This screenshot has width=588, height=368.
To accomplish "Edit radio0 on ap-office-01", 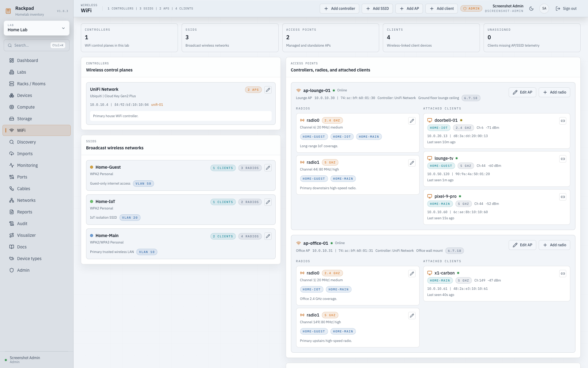I will (412, 274).
